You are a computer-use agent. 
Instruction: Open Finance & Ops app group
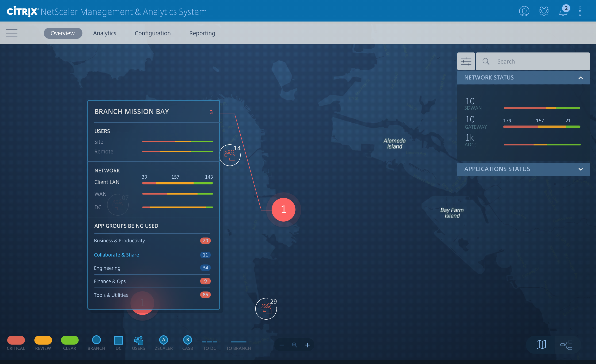click(152, 281)
